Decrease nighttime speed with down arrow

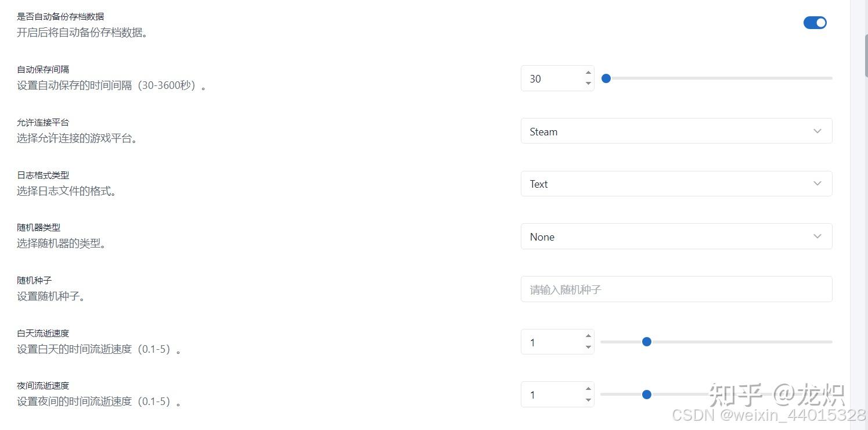[588, 400]
